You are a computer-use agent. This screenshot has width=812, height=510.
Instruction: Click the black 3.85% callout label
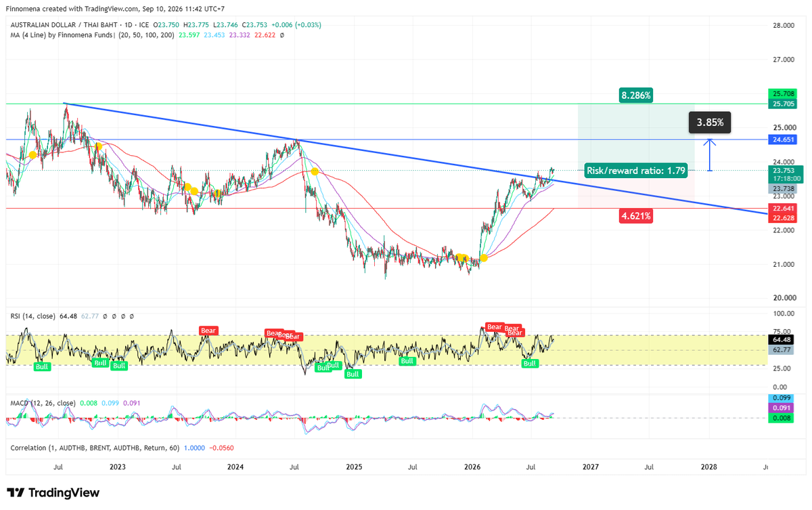click(x=710, y=123)
